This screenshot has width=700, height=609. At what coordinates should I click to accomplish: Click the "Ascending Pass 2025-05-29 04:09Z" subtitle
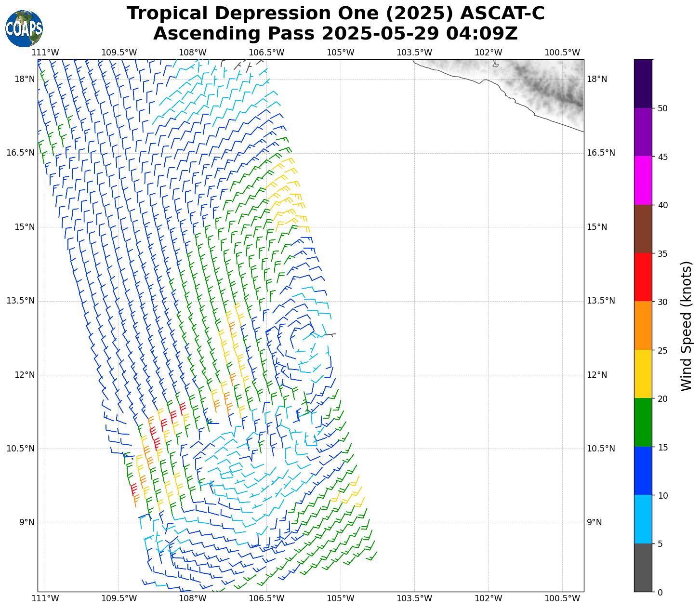pyautogui.click(x=335, y=34)
